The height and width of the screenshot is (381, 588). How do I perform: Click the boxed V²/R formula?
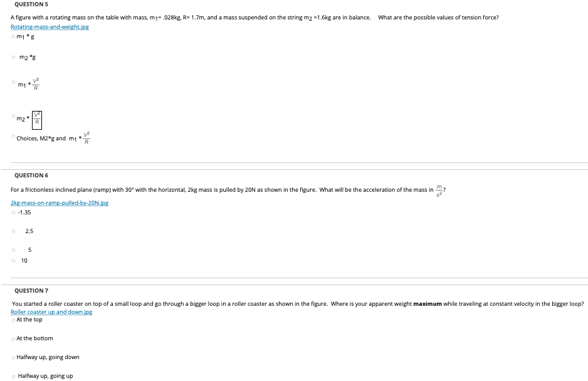coord(37,120)
